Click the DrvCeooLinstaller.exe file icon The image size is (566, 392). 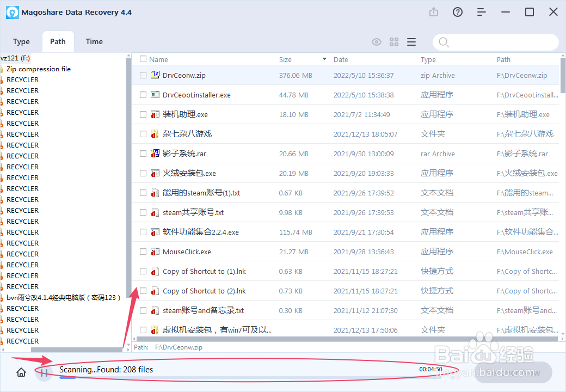(x=155, y=95)
